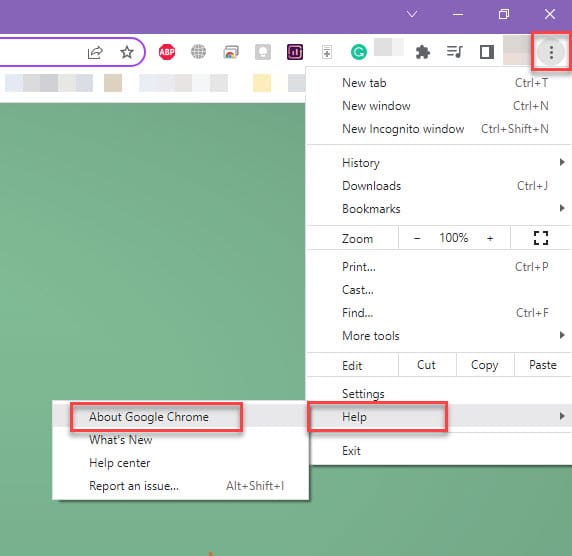Image resolution: width=572 pixels, height=556 pixels.
Task: Select About Google Chrome
Action: (x=180, y=417)
